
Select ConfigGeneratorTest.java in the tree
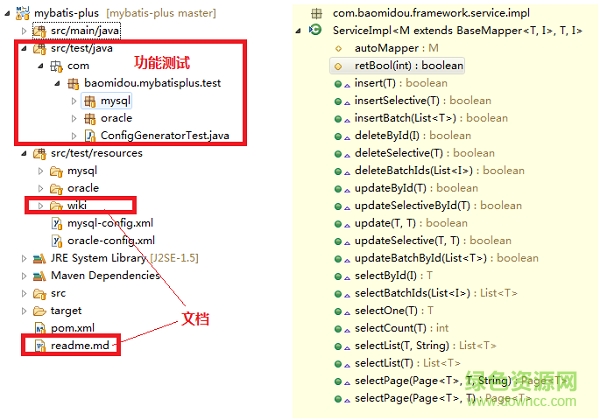point(165,136)
